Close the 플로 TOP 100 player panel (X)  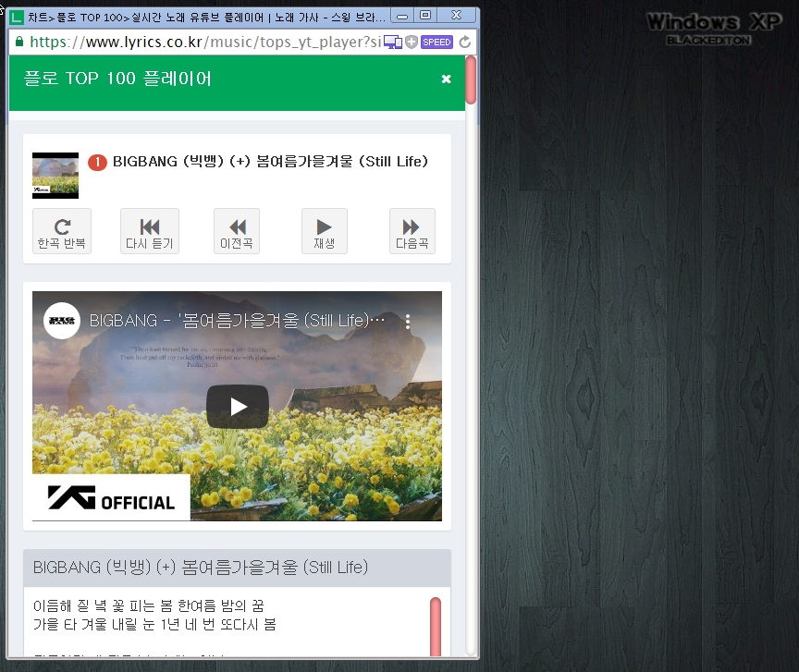[x=446, y=79]
